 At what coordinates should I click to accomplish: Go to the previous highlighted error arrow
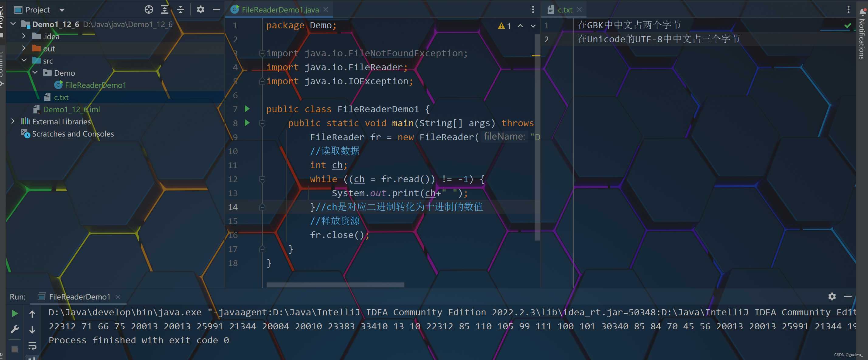(x=521, y=26)
